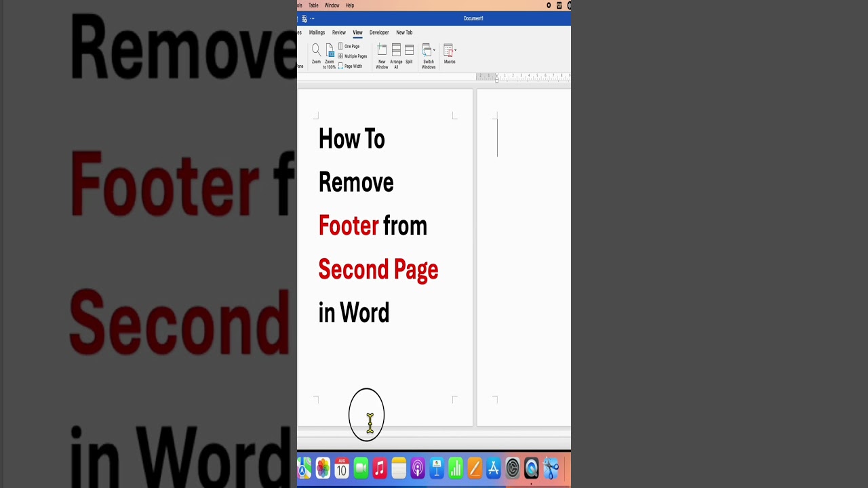Open the Review ribbon tab

click(339, 33)
